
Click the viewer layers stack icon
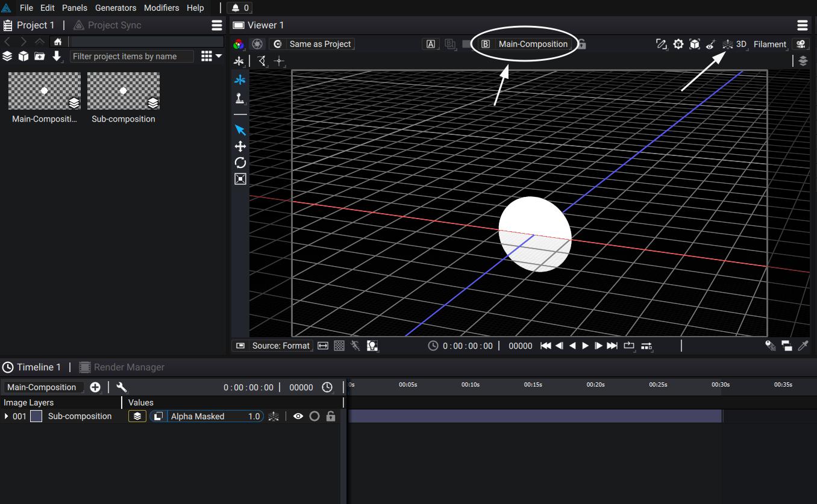point(803,61)
